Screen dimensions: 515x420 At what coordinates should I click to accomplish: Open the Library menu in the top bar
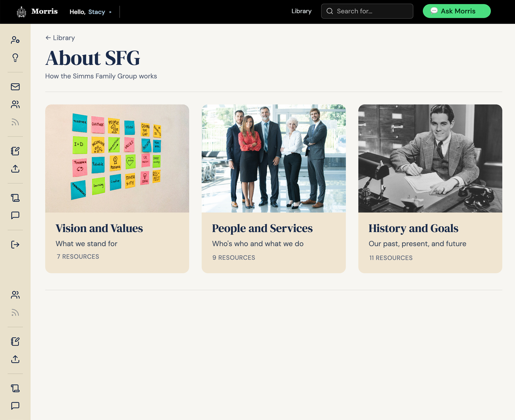pyautogui.click(x=301, y=11)
